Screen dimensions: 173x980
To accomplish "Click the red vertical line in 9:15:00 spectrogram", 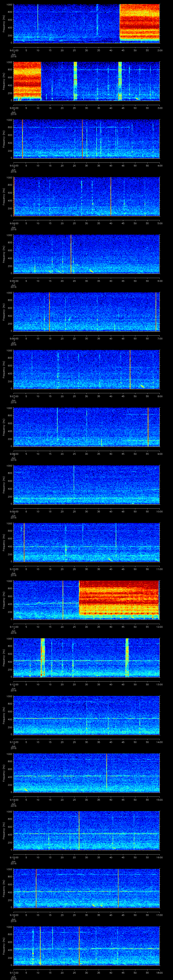I will tap(79, 831).
